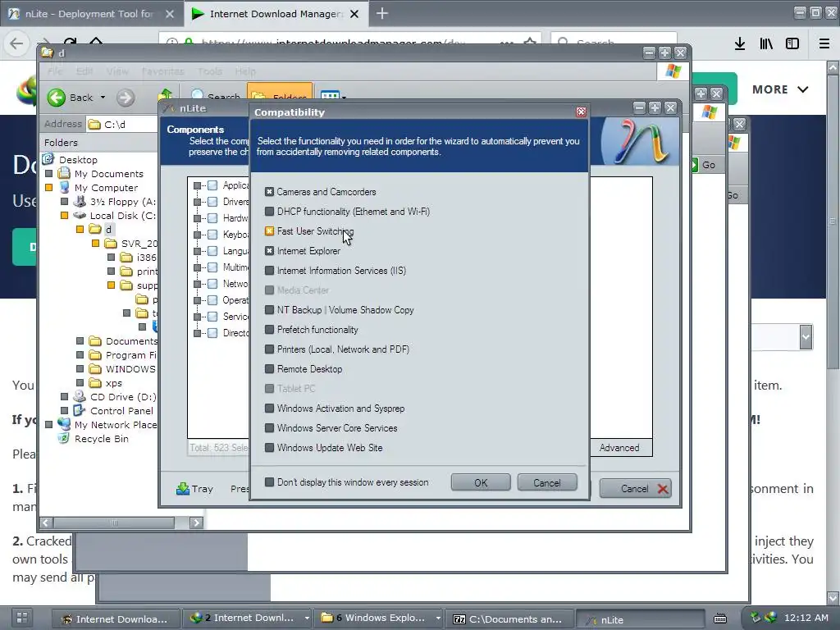The image size is (840, 630).
Task: Open Control Panel from folder tree
Action: [121, 411]
